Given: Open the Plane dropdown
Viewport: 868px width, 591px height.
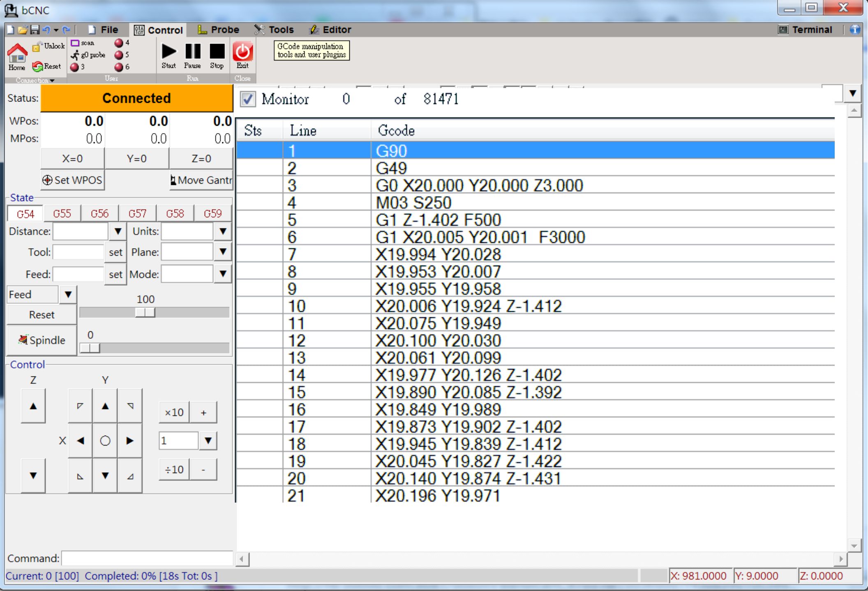Looking at the screenshot, I should click(223, 252).
